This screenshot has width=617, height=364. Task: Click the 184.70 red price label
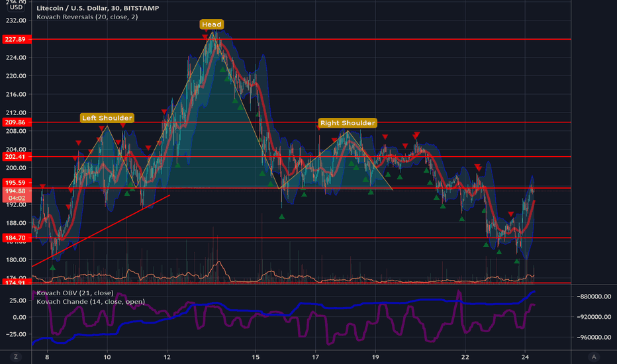point(15,238)
